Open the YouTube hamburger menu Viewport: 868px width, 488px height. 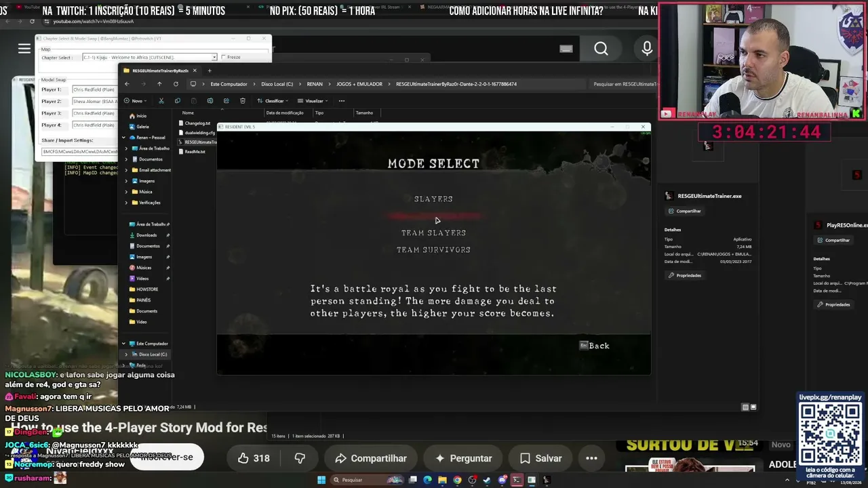24,48
